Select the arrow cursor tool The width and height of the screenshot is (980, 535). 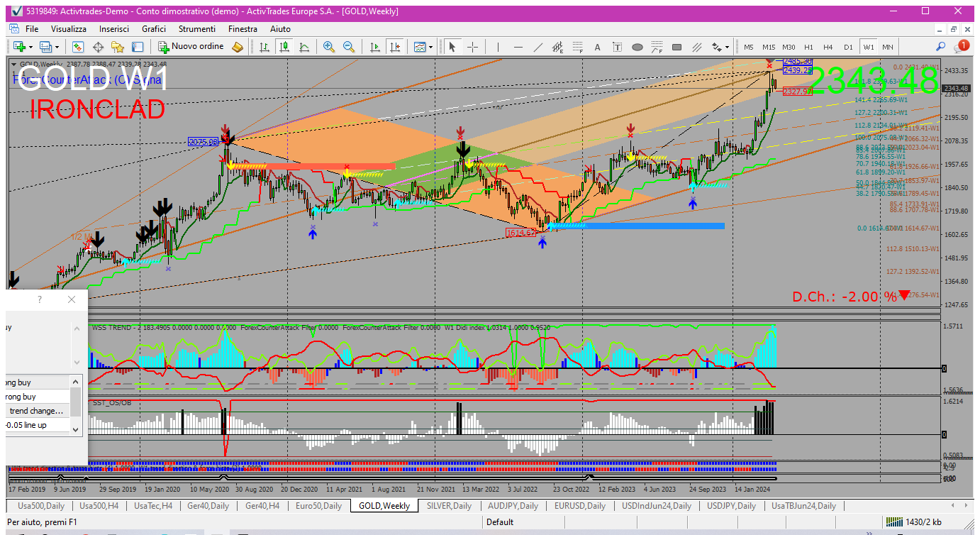[452, 47]
